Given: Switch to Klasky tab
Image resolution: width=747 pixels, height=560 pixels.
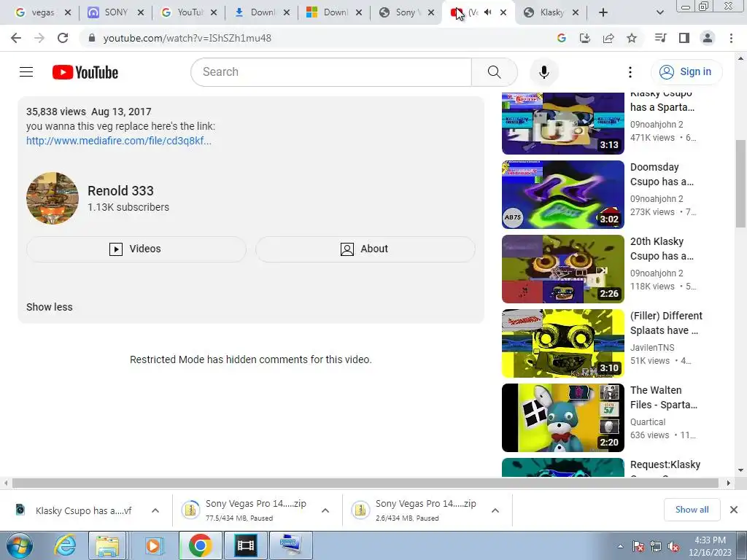Looking at the screenshot, I should [x=551, y=12].
